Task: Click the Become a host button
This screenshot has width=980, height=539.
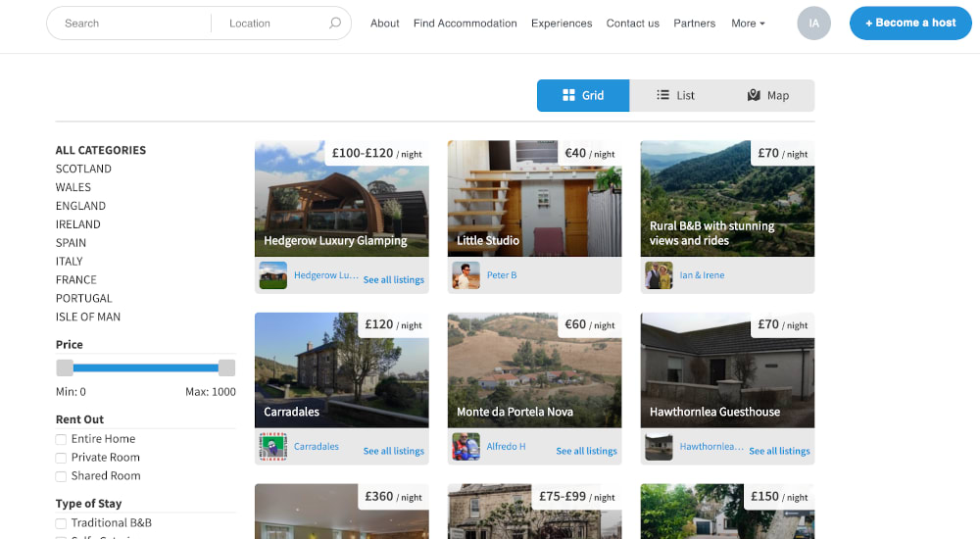Action: click(910, 24)
